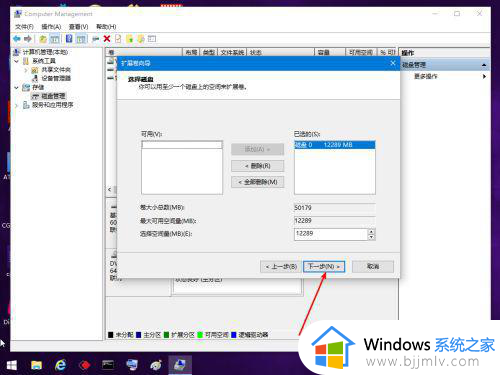Click the red X delete toolbar icon
Viewport: 500px width, 375px height.
[x=107, y=39]
